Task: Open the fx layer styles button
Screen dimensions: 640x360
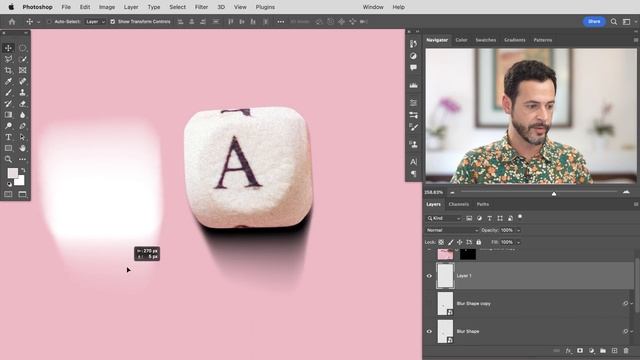Action: click(x=568, y=351)
